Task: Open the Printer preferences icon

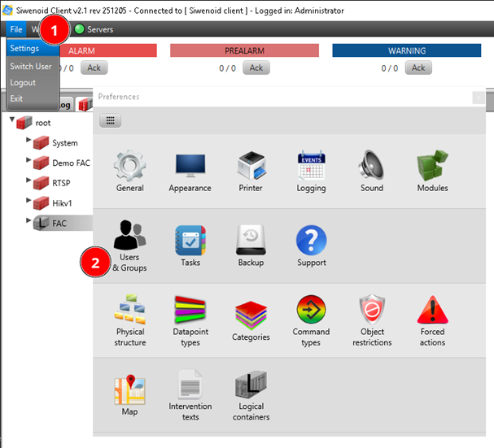Action: pos(251,167)
